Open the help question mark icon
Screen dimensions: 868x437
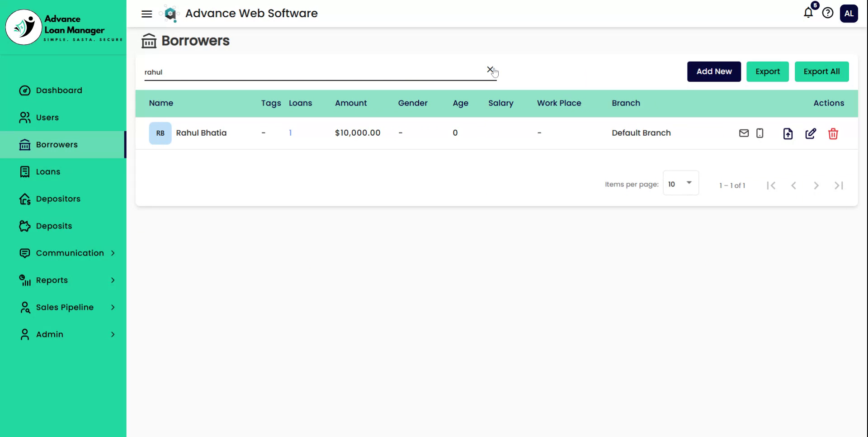coord(828,13)
